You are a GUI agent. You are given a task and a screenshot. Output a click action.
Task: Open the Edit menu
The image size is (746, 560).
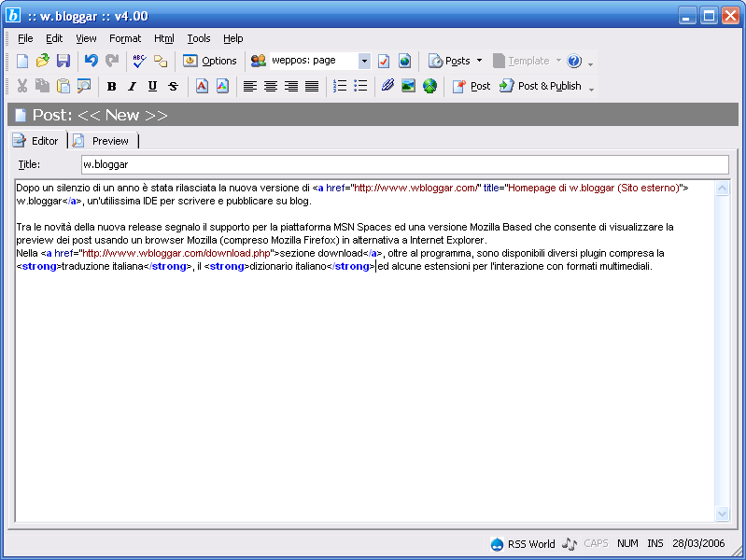(x=54, y=38)
